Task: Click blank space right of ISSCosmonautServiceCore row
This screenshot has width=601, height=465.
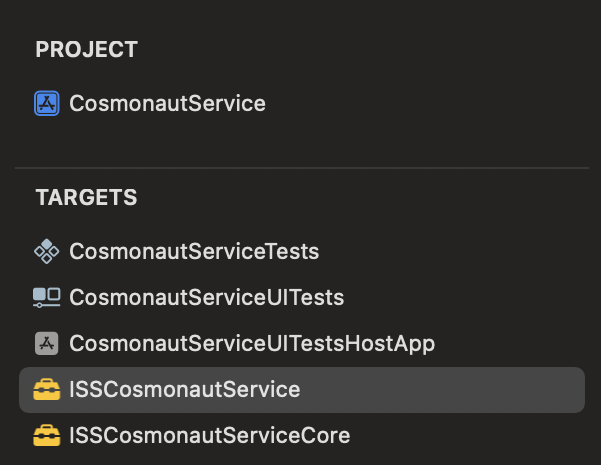Action: point(470,435)
